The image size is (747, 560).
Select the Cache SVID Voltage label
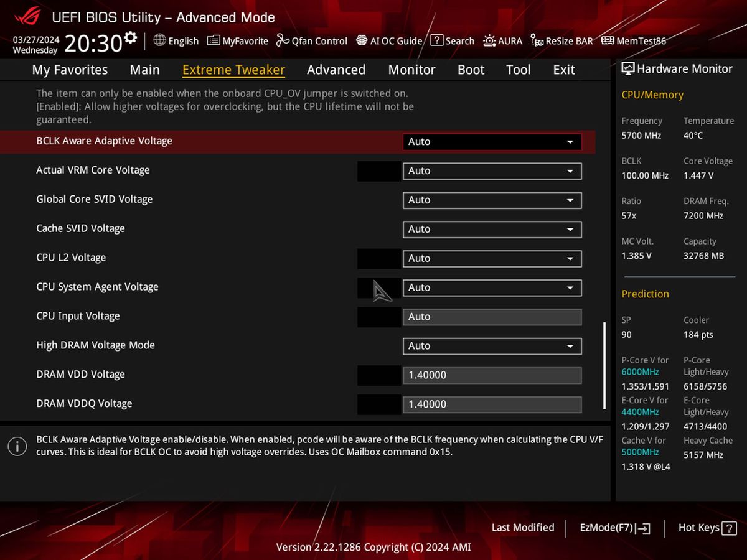pyautogui.click(x=80, y=229)
